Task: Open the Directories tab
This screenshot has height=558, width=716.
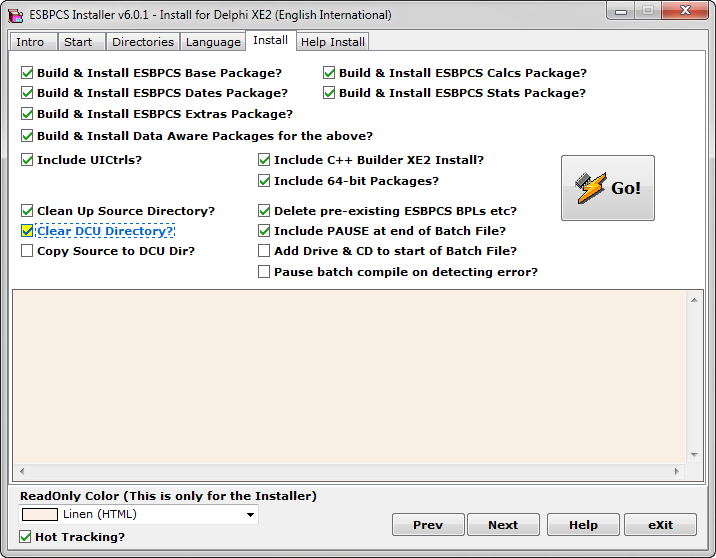Action: click(143, 42)
